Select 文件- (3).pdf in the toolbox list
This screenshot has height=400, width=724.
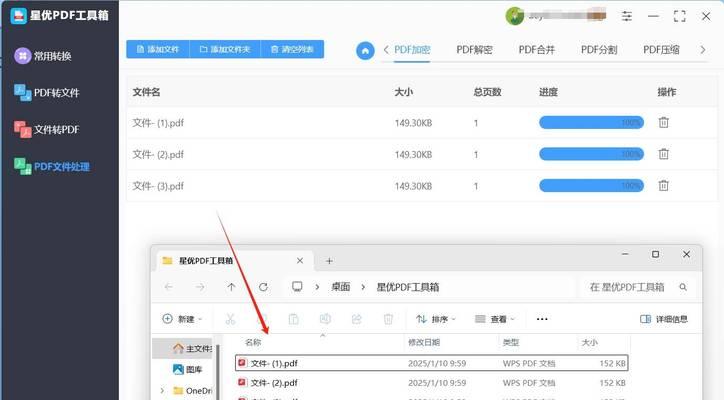click(158, 186)
